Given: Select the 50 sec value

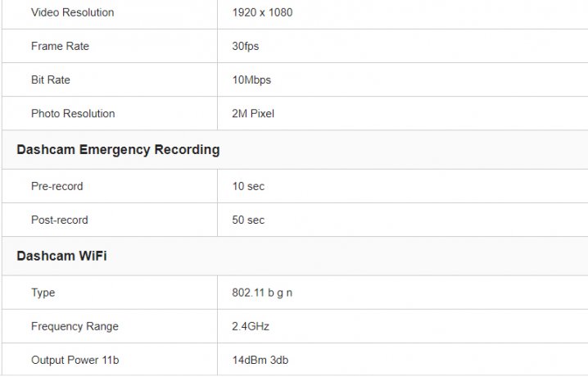Looking at the screenshot, I should 248,220.
